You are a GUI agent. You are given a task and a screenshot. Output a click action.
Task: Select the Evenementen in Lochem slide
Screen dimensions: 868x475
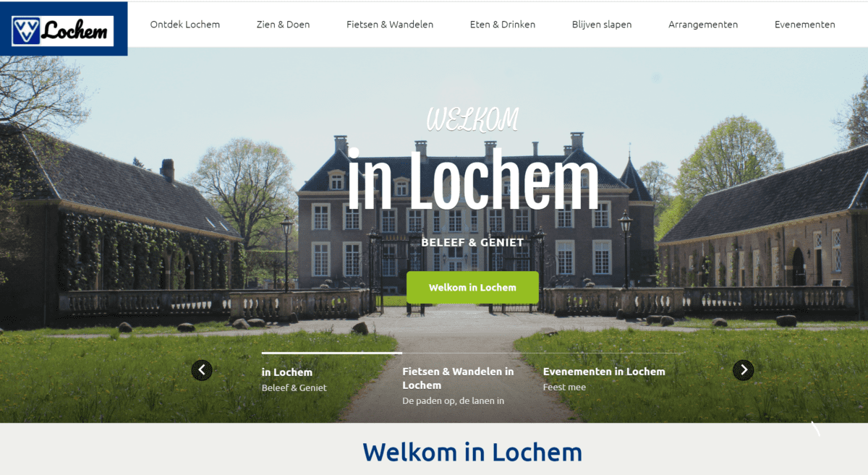(x=604, y=372)
